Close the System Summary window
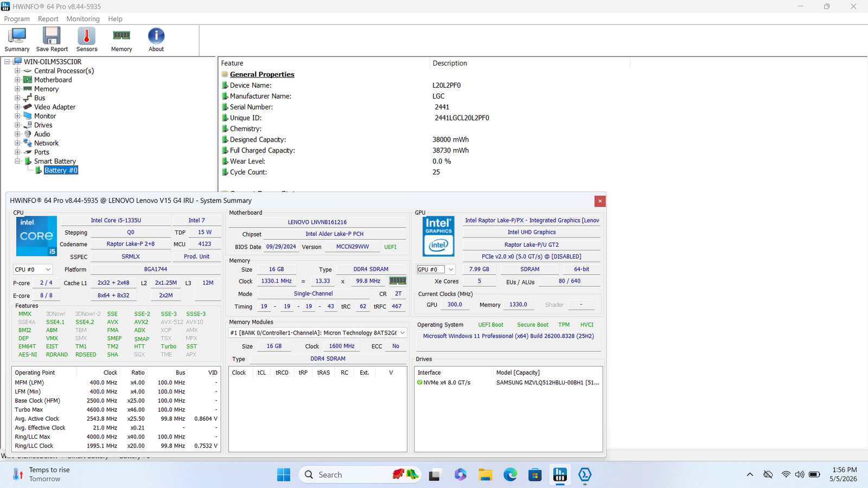Viewport: 868px width, 488px height. (600, 201)
